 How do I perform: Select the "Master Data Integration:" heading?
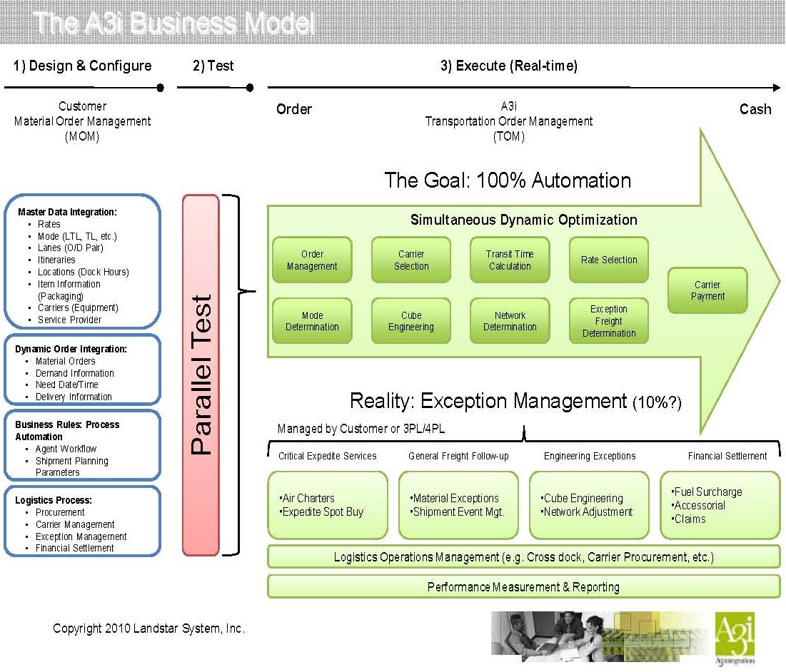point(67,212)
